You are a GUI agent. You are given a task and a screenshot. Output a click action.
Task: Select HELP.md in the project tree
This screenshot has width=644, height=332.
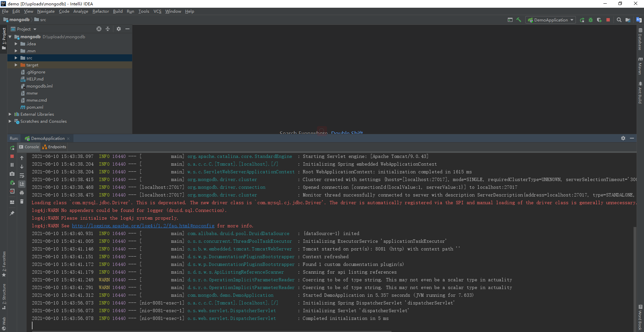tap(35, 79)
